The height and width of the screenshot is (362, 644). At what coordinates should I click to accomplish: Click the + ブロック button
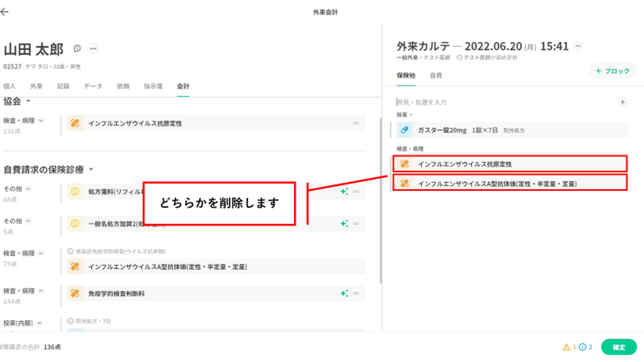tap(612, 71)
